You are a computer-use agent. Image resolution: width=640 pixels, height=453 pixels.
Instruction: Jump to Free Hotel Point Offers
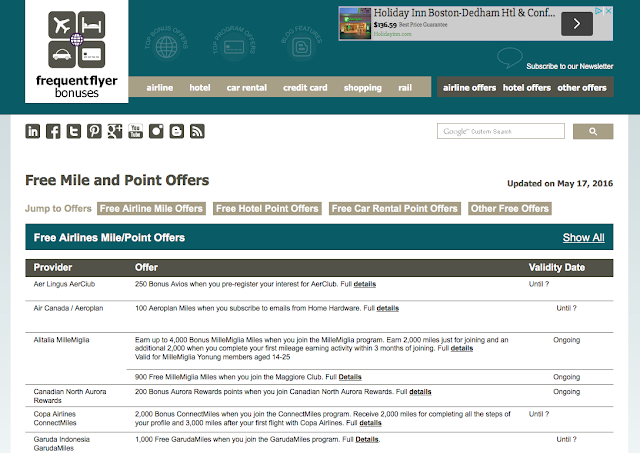(x=267, y=209)
